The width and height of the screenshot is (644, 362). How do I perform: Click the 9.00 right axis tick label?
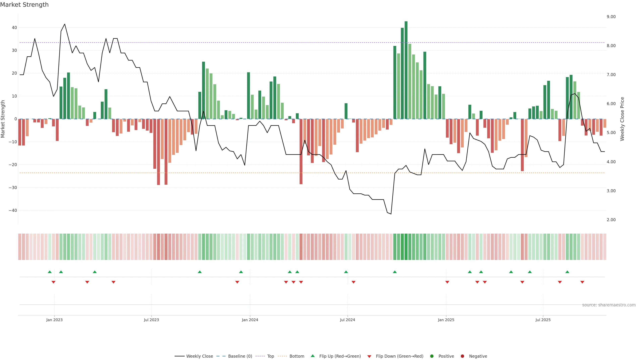(611, 17)
